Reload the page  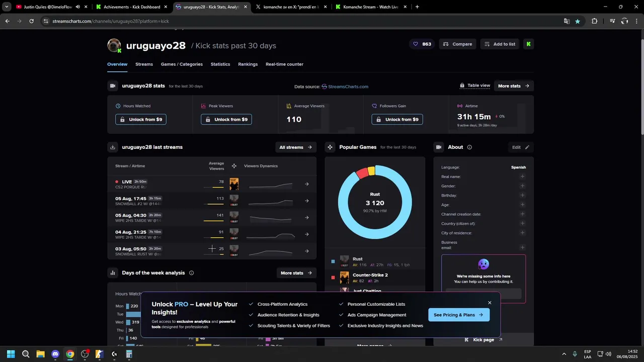coord(31,21)
